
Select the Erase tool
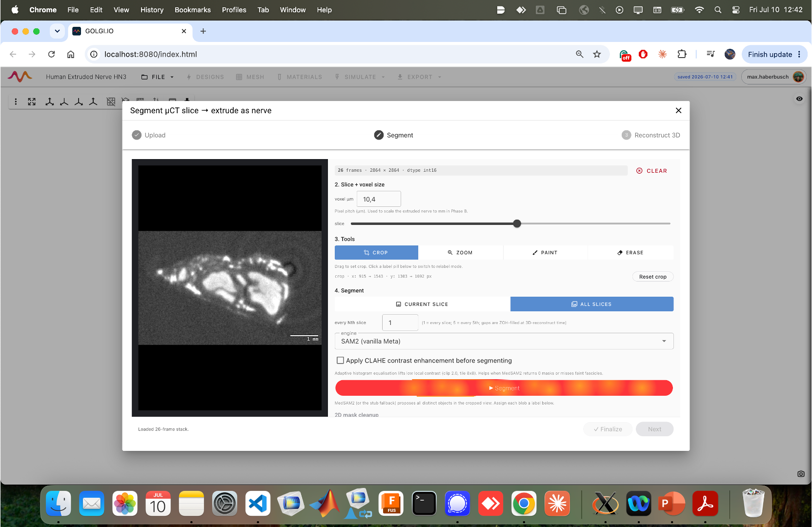630,253
